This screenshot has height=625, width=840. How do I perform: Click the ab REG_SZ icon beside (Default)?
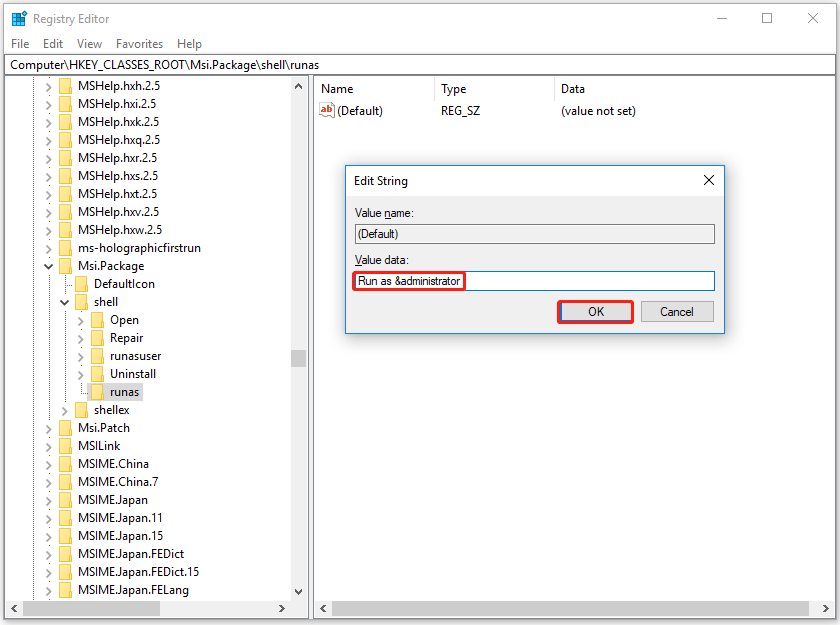[326, 111]
